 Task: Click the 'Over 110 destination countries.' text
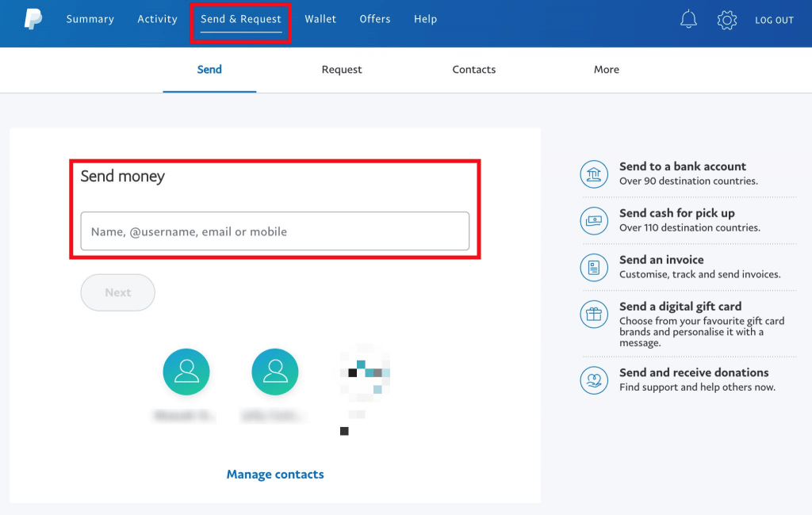point(690,227)
